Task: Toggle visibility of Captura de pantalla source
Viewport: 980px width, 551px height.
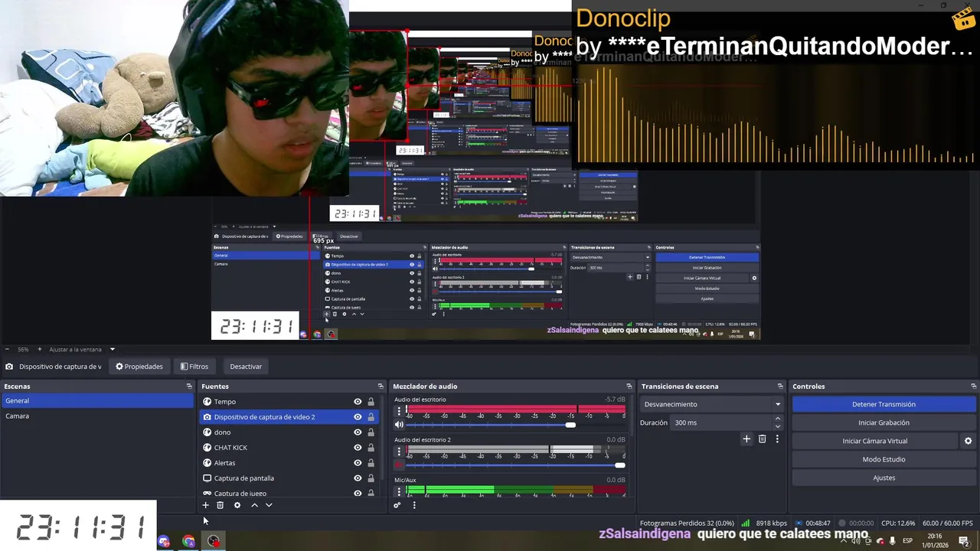Action: [358, 478]
